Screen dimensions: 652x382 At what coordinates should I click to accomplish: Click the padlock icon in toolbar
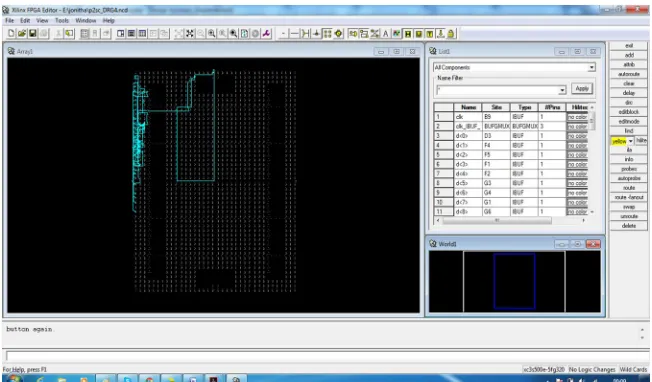(x=451, y=34)
